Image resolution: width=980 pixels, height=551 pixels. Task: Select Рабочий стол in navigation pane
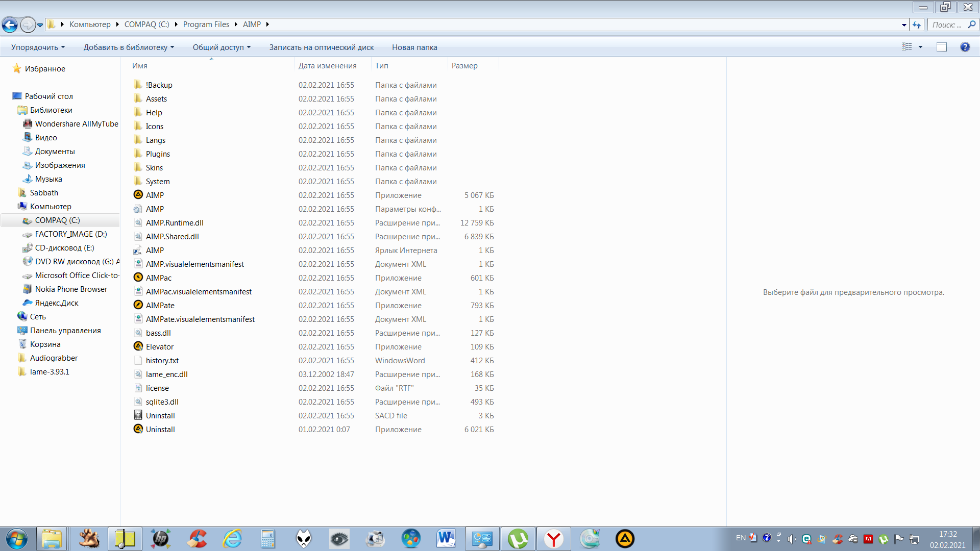coord(48,96)
